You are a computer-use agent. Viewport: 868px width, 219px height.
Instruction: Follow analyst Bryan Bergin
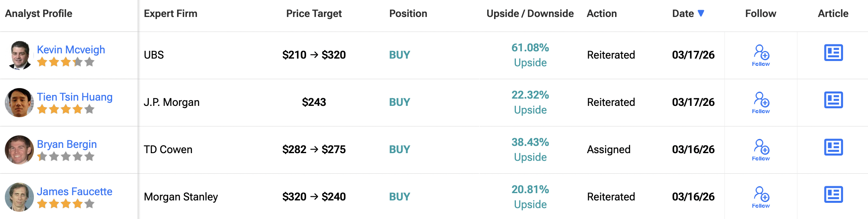pyautogui.click(x=761, y=150)
